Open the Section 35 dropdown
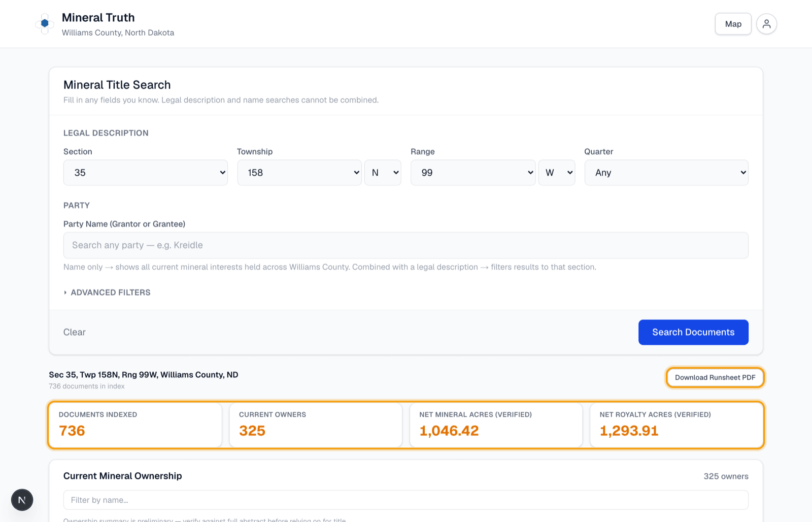This screenshot has height=522, width=812. tap(146, 173)
